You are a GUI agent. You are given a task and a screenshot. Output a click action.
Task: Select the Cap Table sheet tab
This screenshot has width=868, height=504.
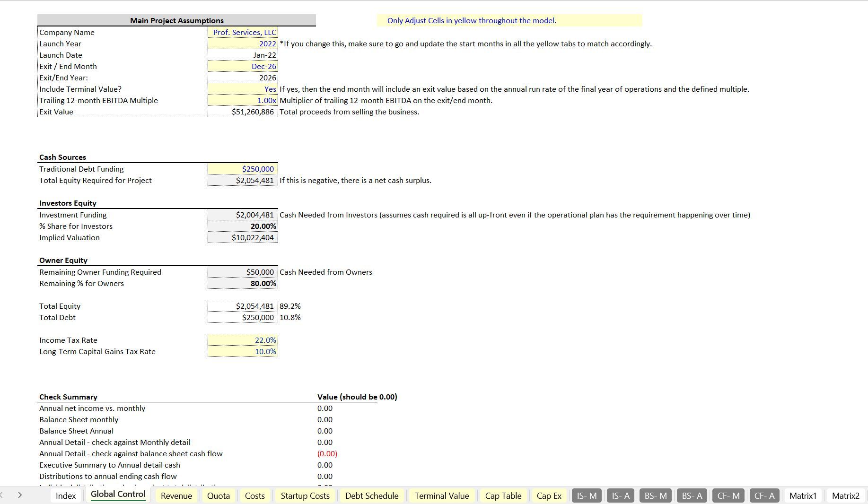click(503, 495)
